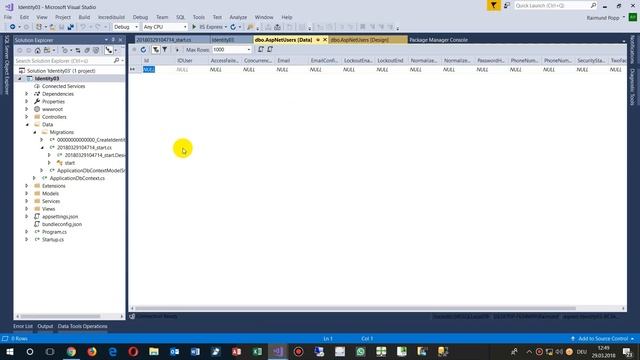Open the Error List tab
Image resolution: width=640 pixels, height=360 pixels.
[x=22, y=326]
